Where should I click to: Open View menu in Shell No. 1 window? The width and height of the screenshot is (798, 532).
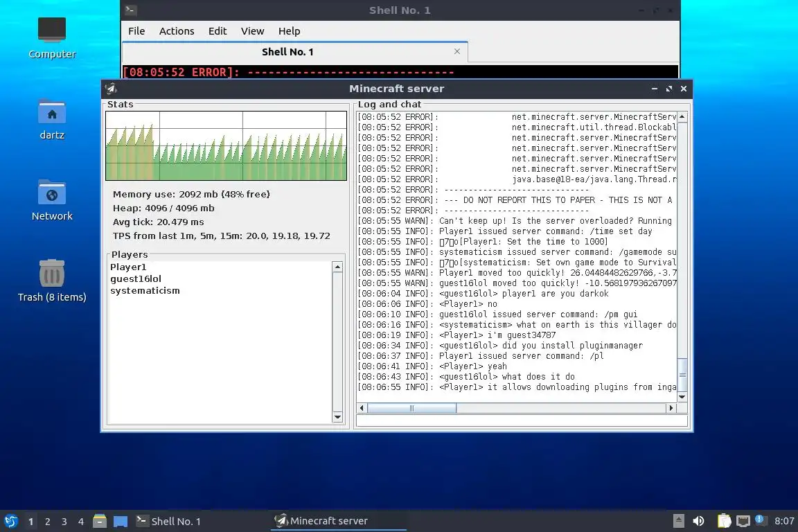coord(252,31)
